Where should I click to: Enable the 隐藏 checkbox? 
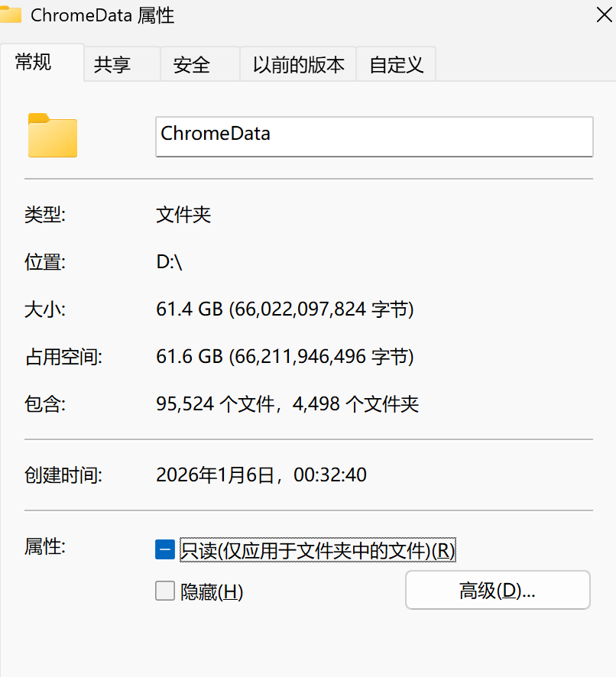(x=165, y=591)
